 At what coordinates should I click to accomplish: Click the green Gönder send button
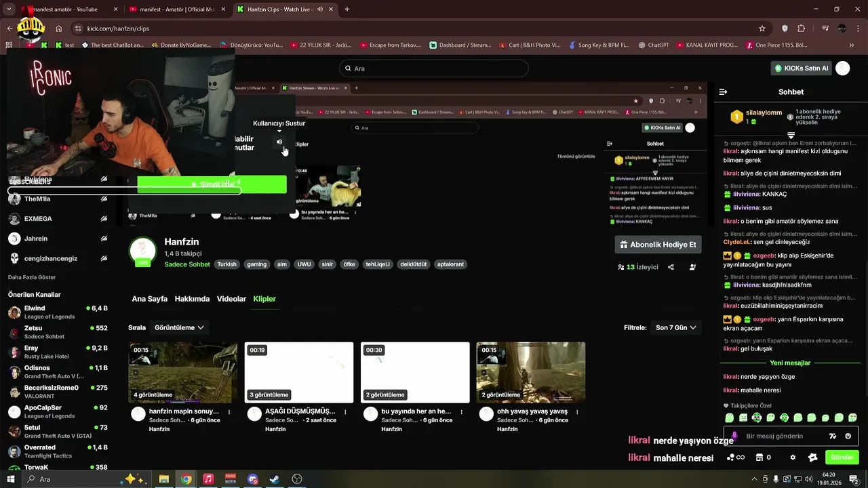tap(842, 457)
